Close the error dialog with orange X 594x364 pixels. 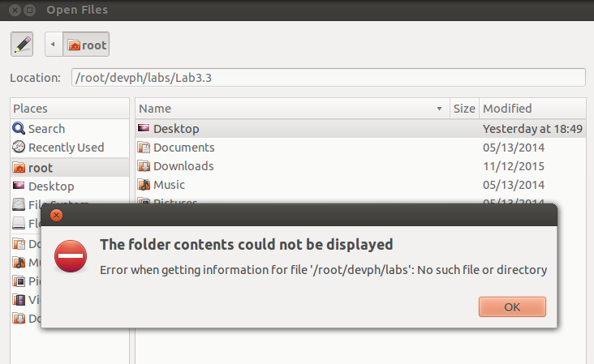click(56, 216)
